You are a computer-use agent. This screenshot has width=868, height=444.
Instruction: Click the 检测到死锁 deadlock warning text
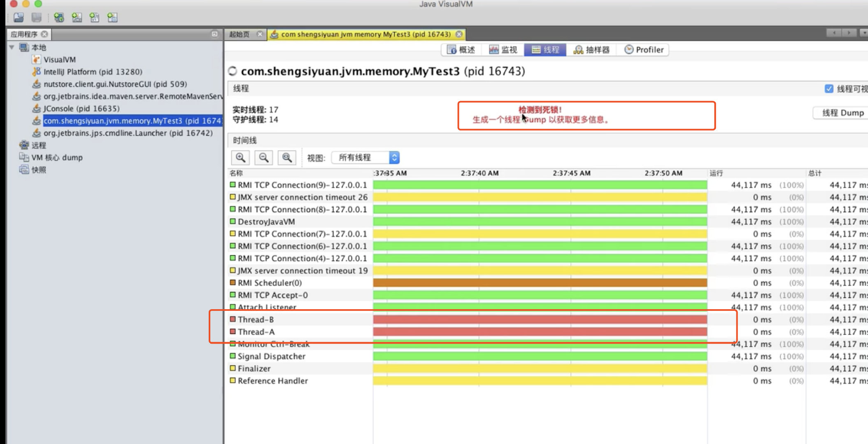point(540,110)
